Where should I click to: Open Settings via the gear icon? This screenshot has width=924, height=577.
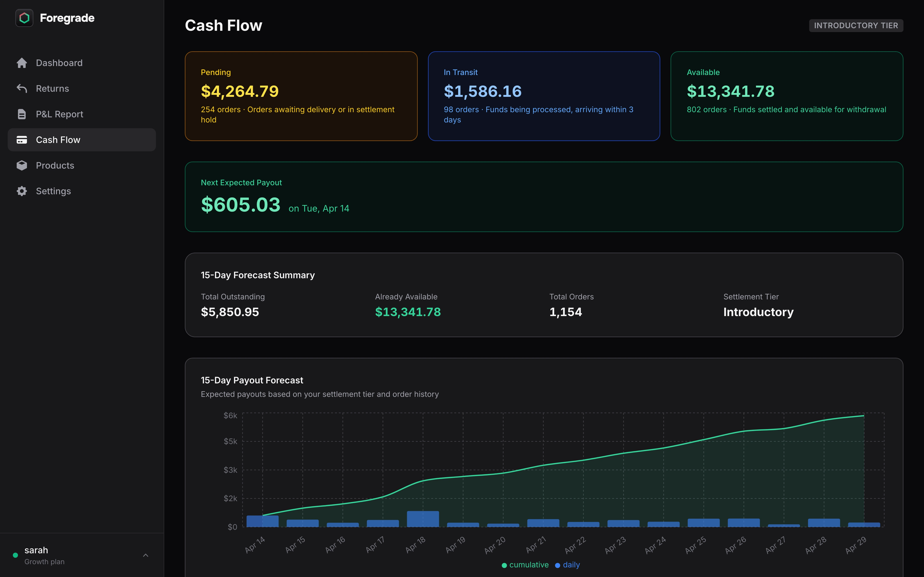point(22,191)
